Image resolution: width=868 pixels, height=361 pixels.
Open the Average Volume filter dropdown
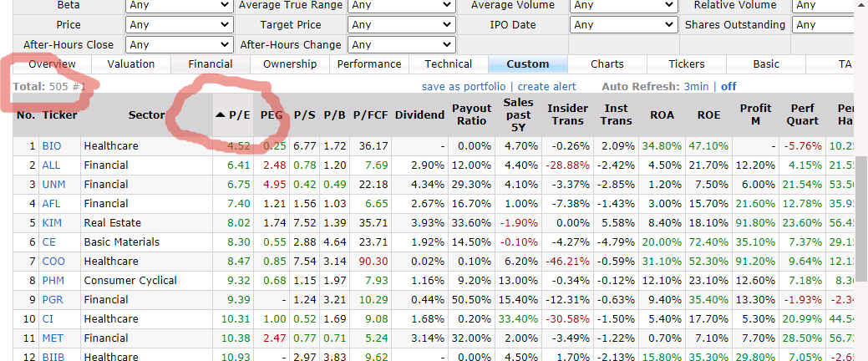click(x=624, y=5)
